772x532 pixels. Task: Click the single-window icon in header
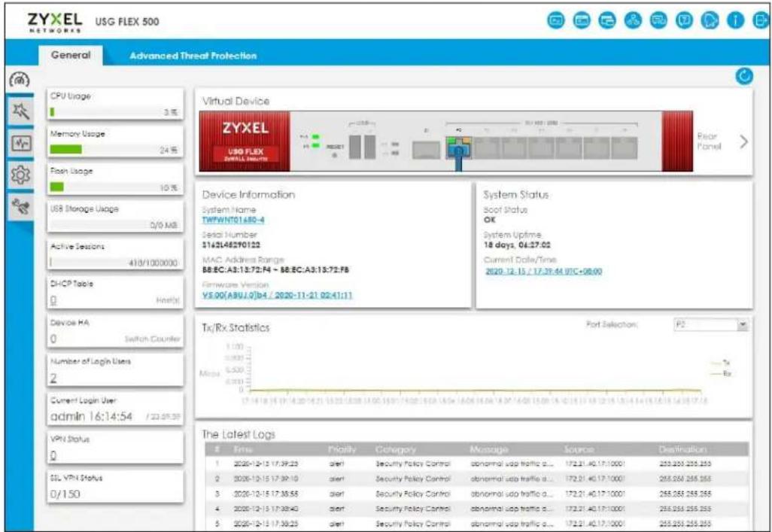582,20
